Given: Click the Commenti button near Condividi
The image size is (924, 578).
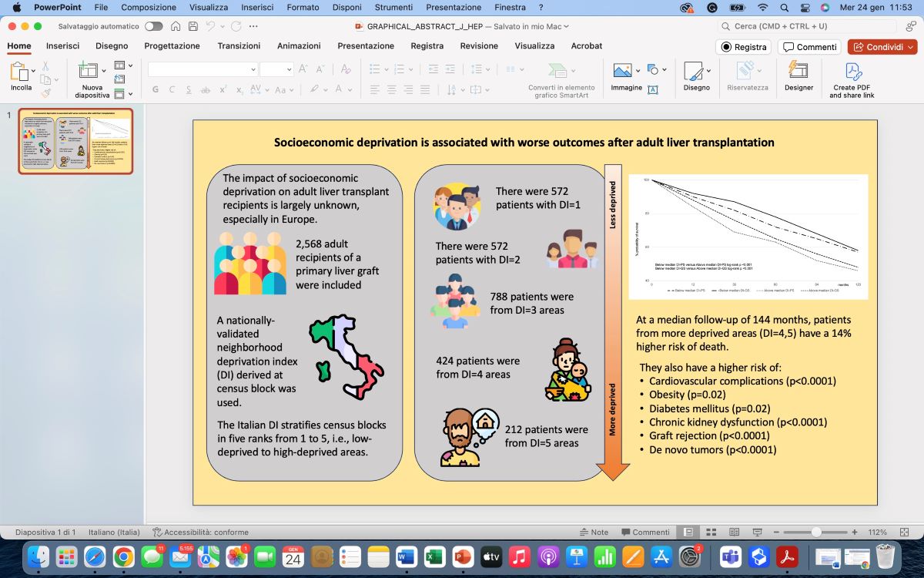Looking at the screenshot, I should point(809,47).
